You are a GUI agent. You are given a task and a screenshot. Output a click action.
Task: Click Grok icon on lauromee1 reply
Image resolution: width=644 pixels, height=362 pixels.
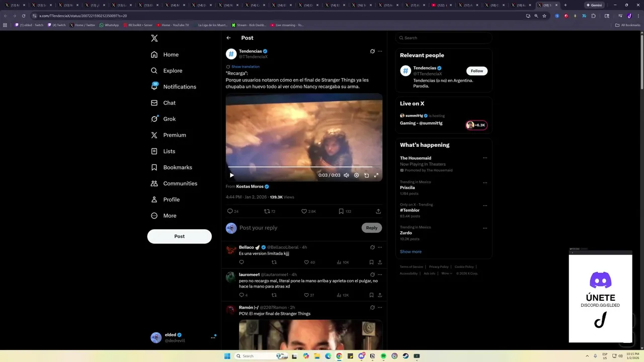pyautogui.click(x=372, y=275)
